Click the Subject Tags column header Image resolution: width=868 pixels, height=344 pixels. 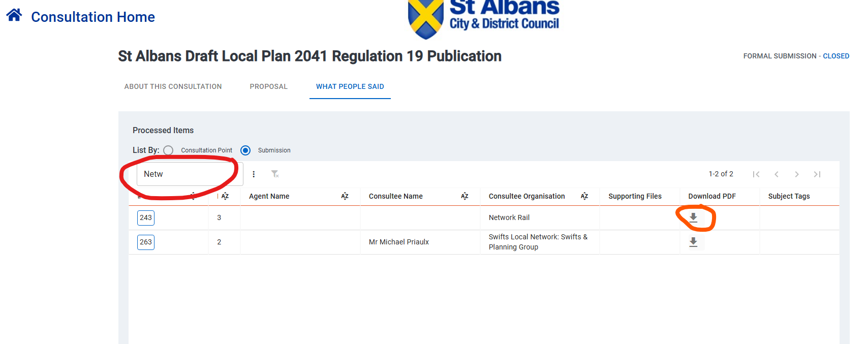789,196
